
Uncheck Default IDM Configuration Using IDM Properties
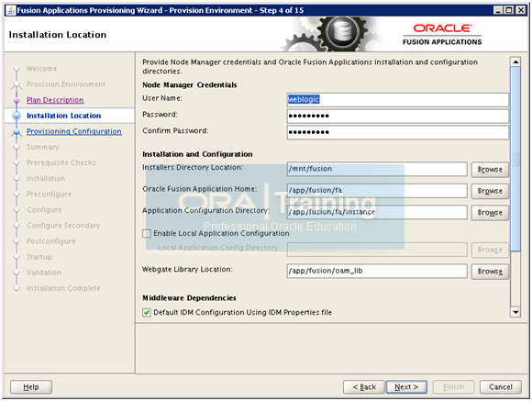tap(147, 312)
